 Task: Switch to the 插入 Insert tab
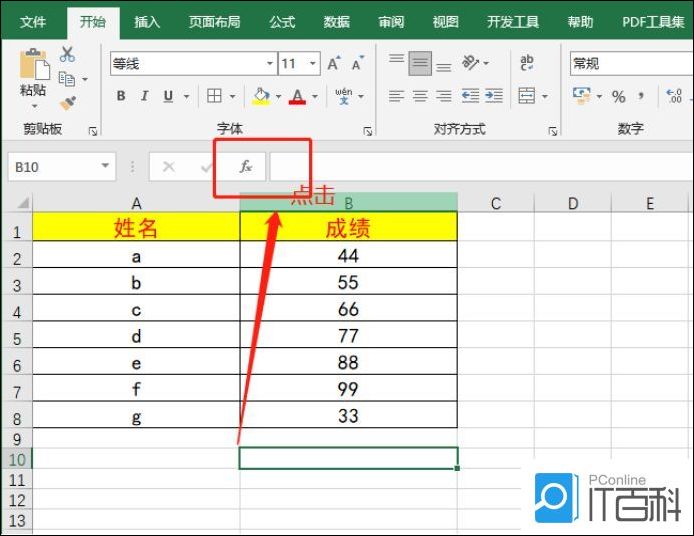tap(147, 22)
